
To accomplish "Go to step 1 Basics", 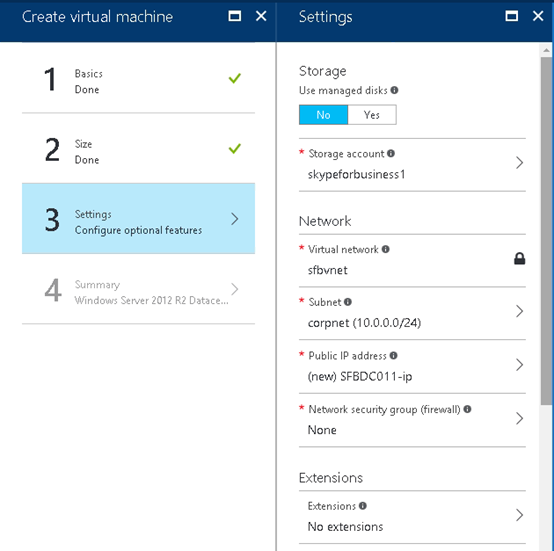I will click(x=138, y=78).
